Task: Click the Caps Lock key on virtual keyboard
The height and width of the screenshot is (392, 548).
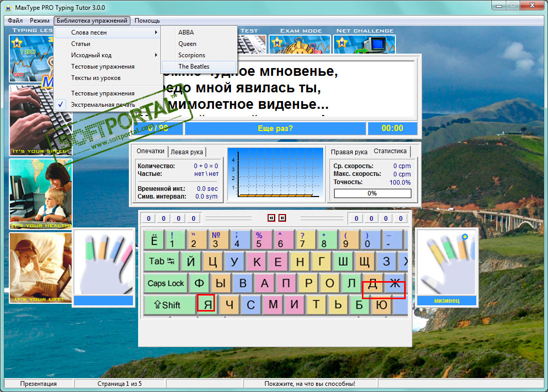Action: pos(165,283)
